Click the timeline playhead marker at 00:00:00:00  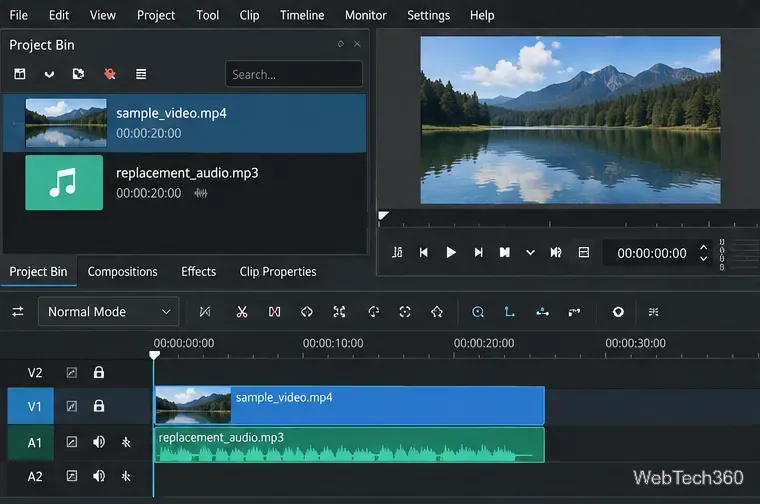coord(154,355)
